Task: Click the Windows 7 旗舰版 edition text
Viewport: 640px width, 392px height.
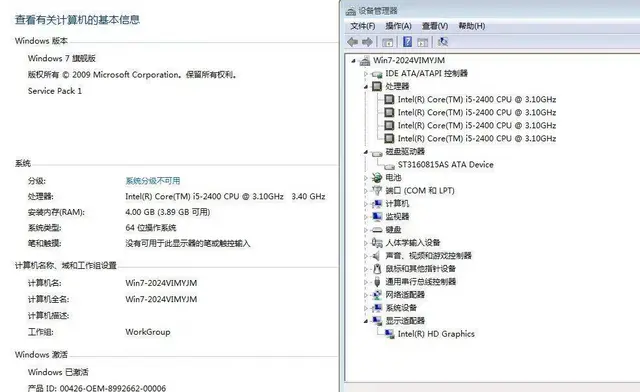Action: 62,58
